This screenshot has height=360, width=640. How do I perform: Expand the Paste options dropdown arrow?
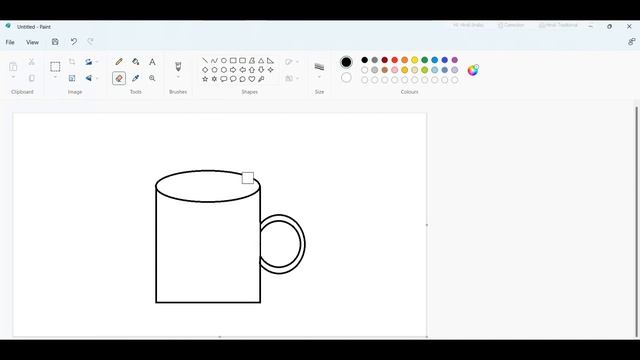[13, 77]
